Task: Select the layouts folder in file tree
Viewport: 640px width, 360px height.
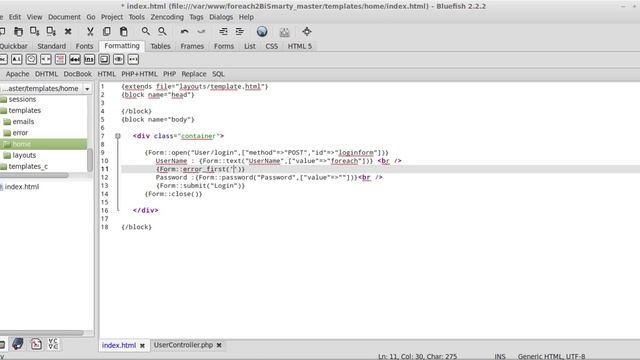Action: click(24, 155)
